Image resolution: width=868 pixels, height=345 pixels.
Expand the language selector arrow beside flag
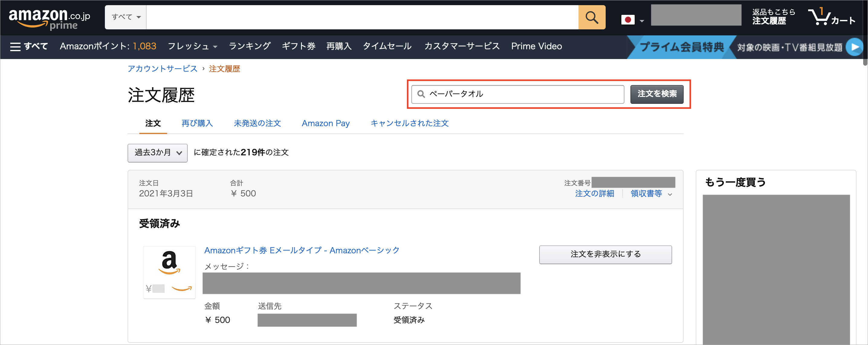[x=642, y=21]
